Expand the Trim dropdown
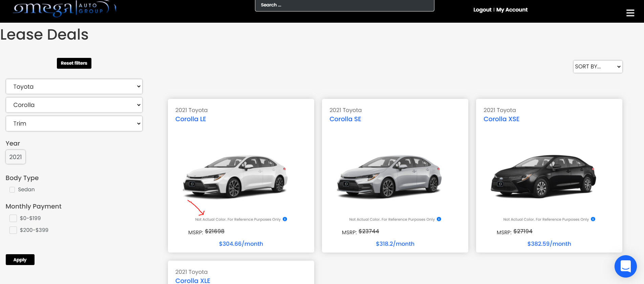Viewport: 644px width, 284px height. [x=74, y=124]
